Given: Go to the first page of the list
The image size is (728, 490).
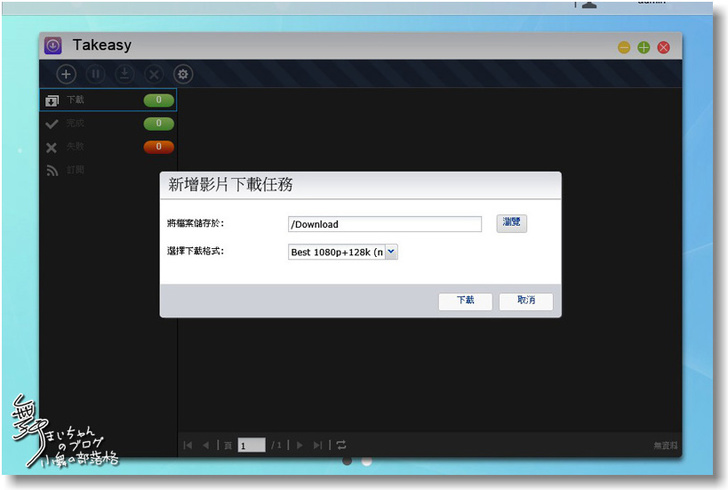Looking at the screenshot, I should pos(188,445).
